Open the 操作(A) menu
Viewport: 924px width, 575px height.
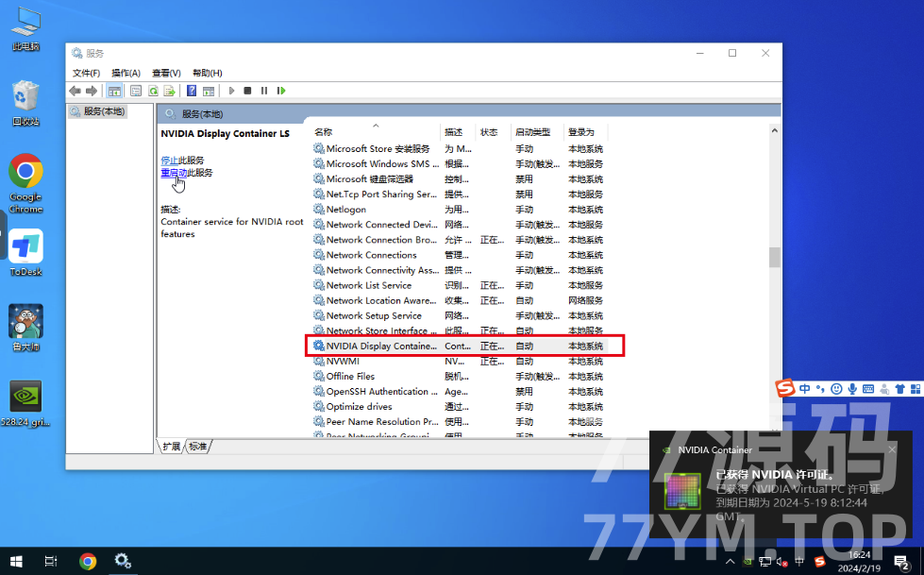(126, 73)
